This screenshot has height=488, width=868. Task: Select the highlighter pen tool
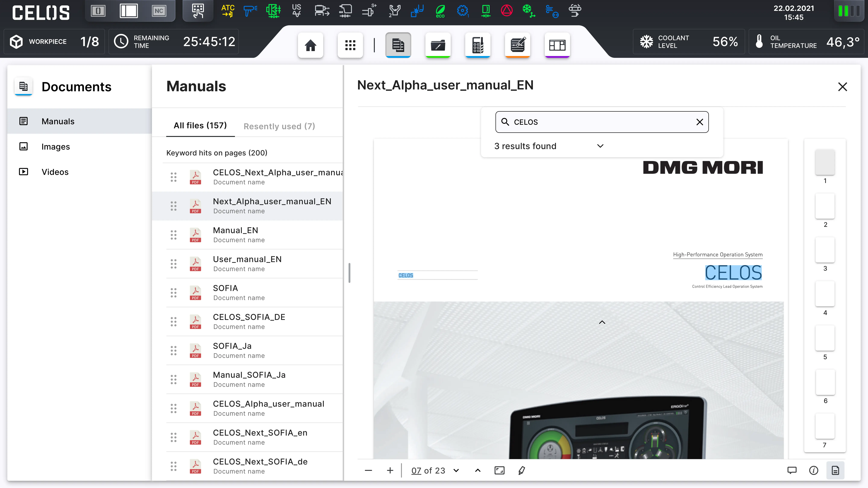coord(522,471)
